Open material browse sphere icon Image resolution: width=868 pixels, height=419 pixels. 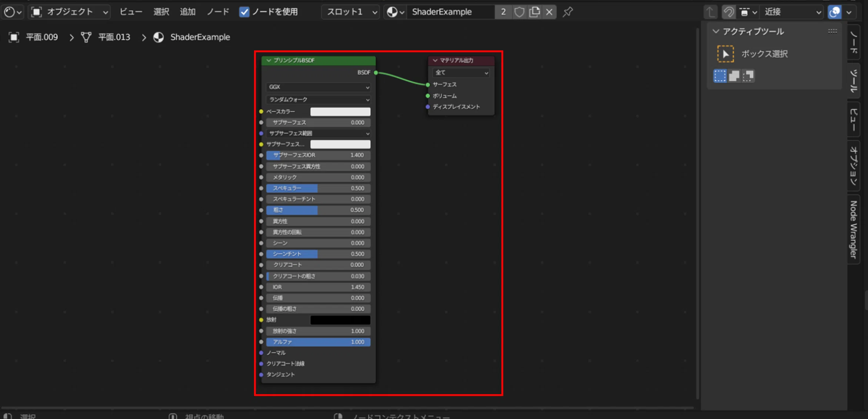pos(395,12)
